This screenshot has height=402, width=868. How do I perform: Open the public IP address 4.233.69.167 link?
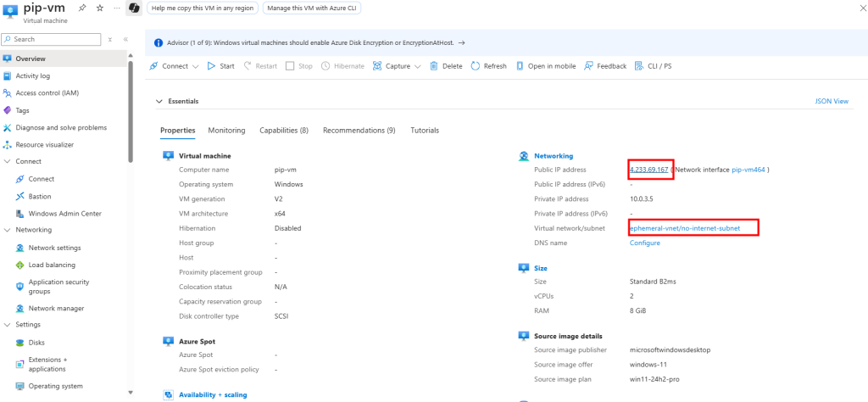[648, 170]
